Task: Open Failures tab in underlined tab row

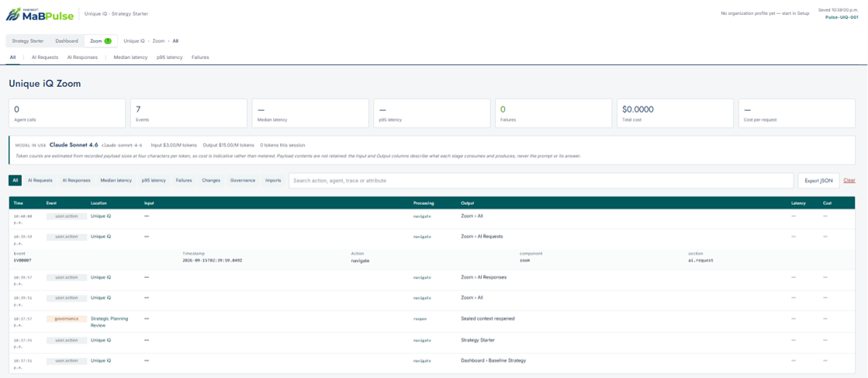Action: coord(200,57)
